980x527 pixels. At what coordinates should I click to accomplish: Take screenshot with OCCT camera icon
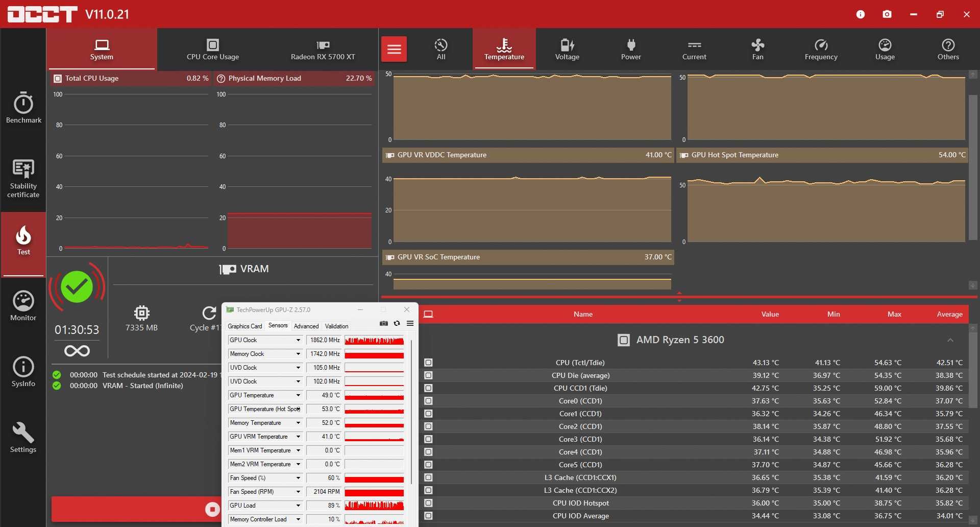tap(887, 14)
